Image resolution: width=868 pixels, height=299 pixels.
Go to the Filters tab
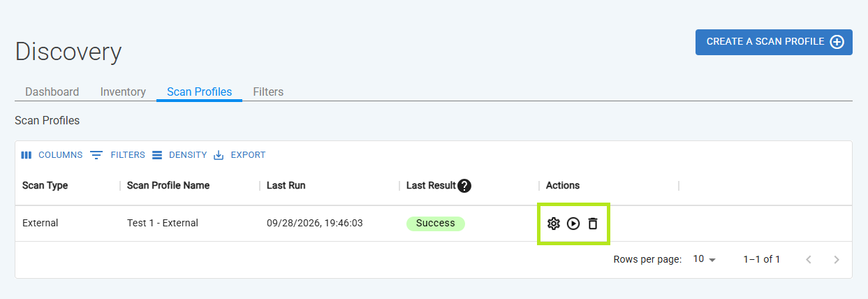pos(268,92)
